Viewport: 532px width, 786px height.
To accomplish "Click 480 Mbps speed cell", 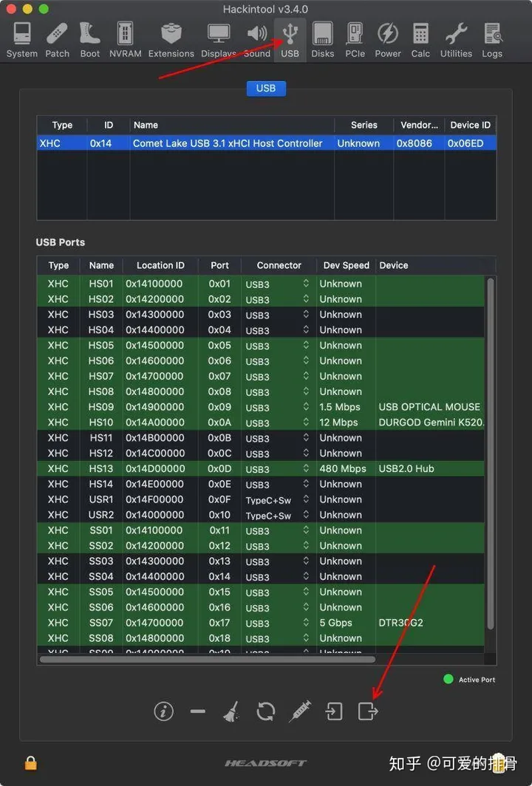I will pyautogui.click(x=343, y=468).
